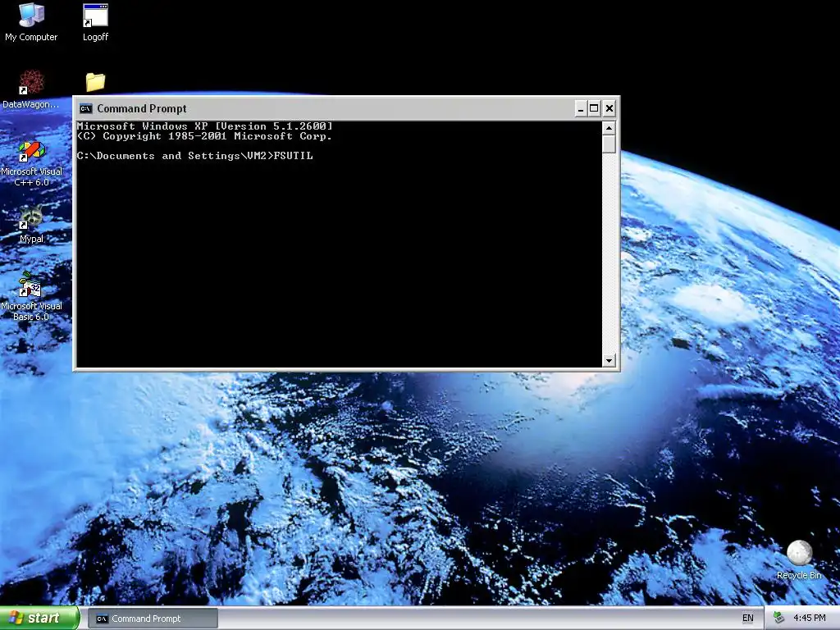840x630 pixels.
Task: Select the My Computer desktop icon
Action: [x=31, y=22]
